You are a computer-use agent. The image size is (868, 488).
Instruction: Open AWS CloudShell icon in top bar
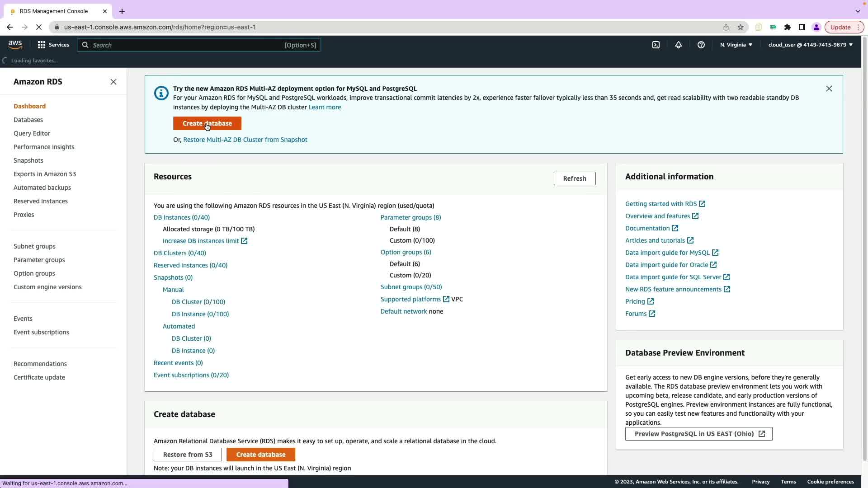[656, 45]
